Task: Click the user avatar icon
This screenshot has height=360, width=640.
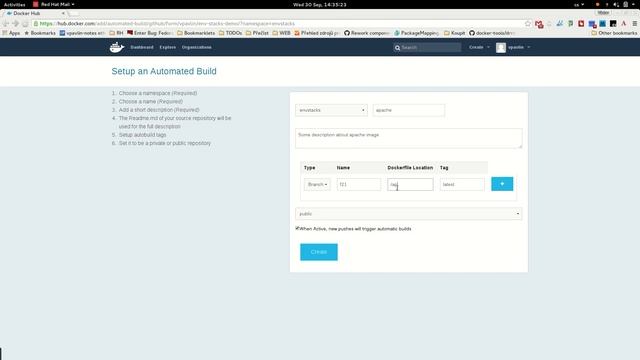Action: (501, 47)
